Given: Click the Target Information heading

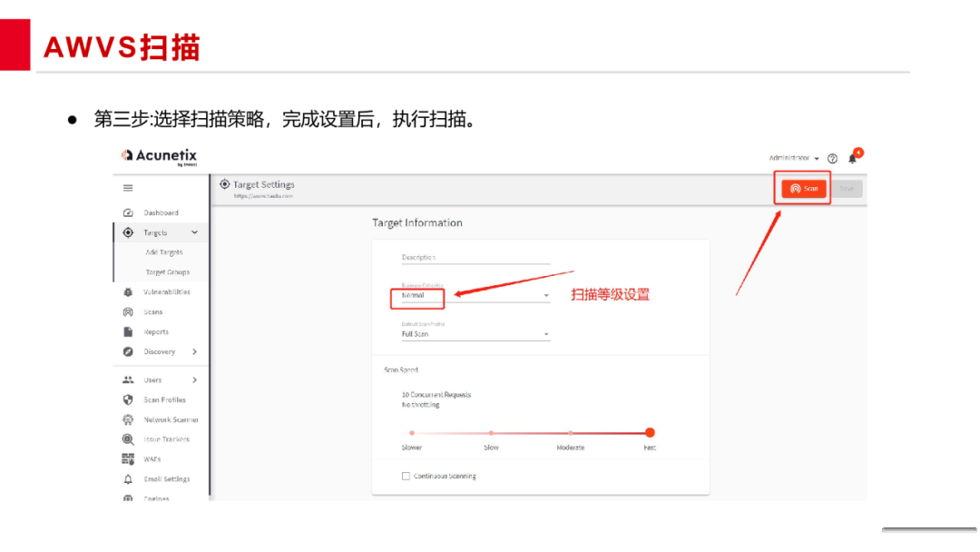Looking at the screenshot, I should click(416, 223).
